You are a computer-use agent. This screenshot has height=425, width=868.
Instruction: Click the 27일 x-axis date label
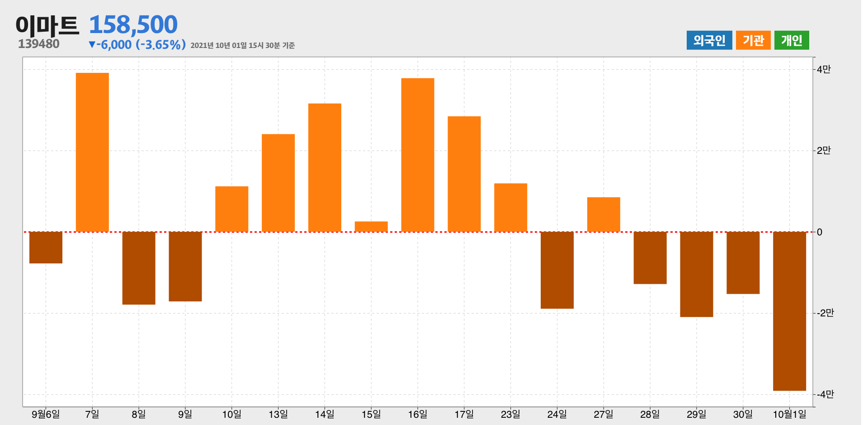(x=604, y=414)
